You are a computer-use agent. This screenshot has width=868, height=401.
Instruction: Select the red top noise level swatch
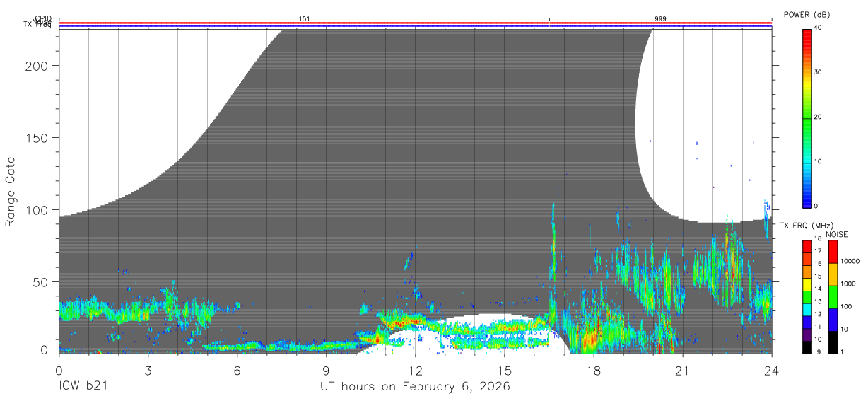pyautogui.click(x=833, y=251)
